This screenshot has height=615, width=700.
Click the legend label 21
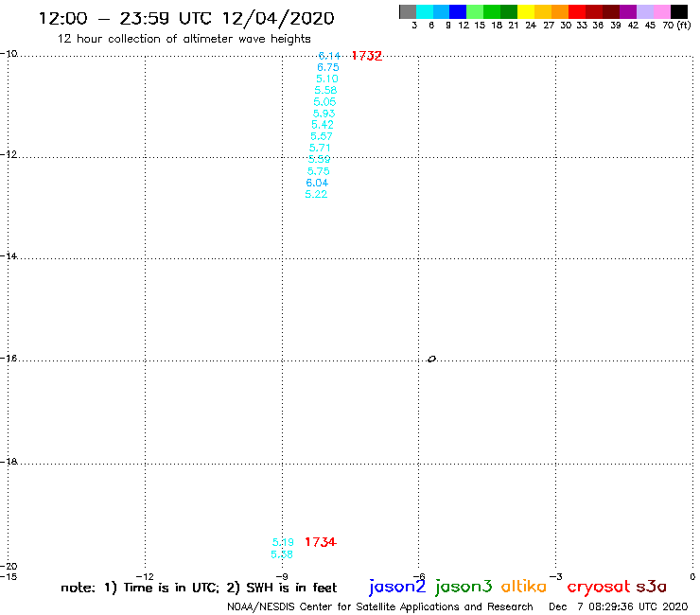(x=514, y=26)
